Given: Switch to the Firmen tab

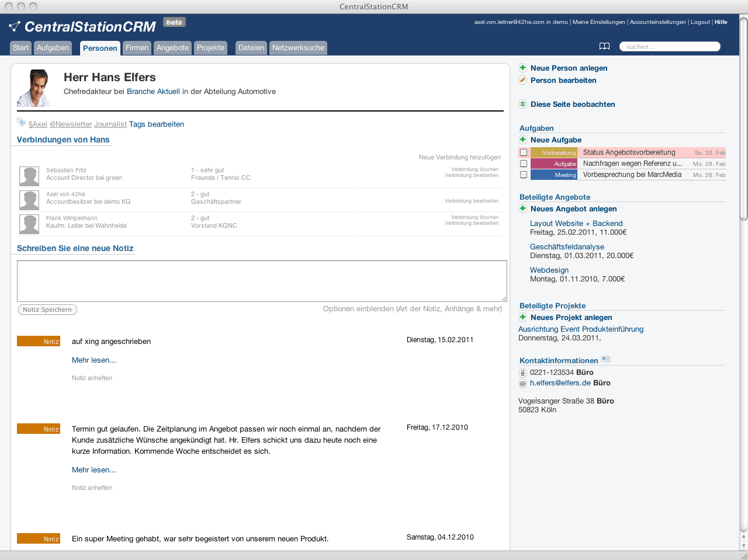Looking at the screenshot, I should [x=137, y=48].
